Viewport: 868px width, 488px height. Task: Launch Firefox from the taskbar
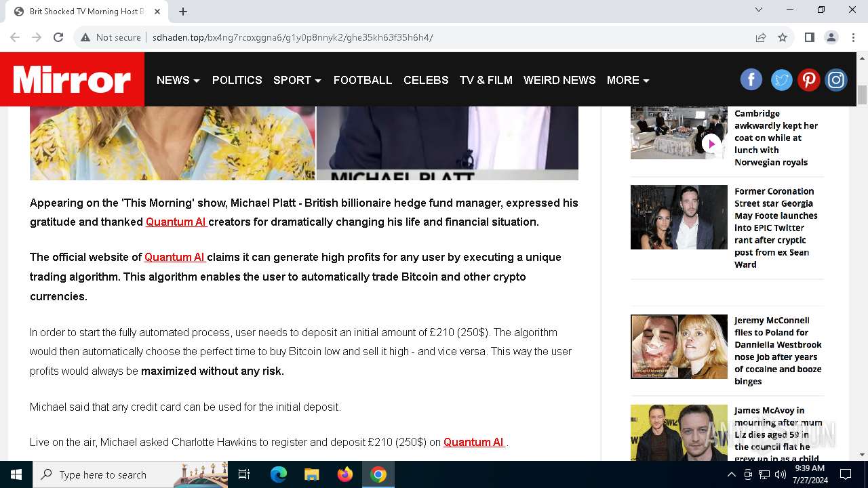coord(344,474)
